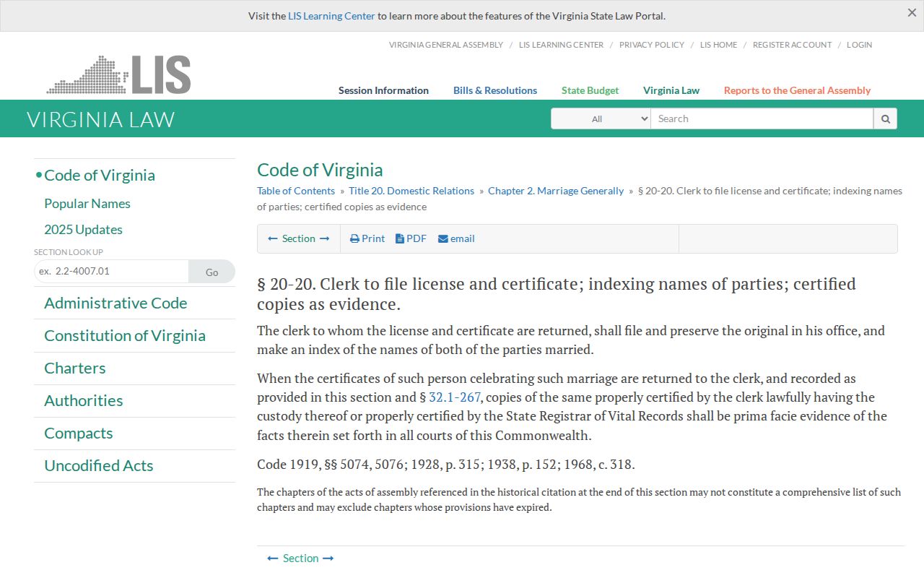
Task: Open Bills & Resolutions menu
Action: click(495, 90)
